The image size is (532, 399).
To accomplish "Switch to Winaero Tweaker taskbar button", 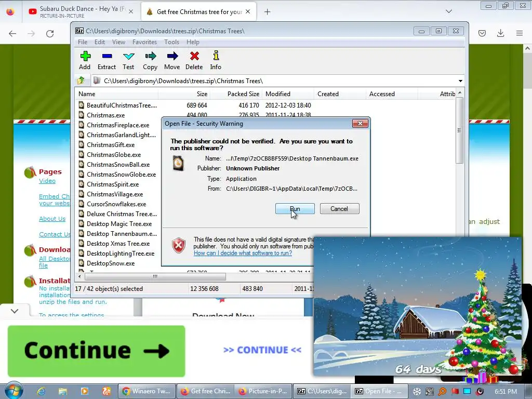I will click(147, 391).
